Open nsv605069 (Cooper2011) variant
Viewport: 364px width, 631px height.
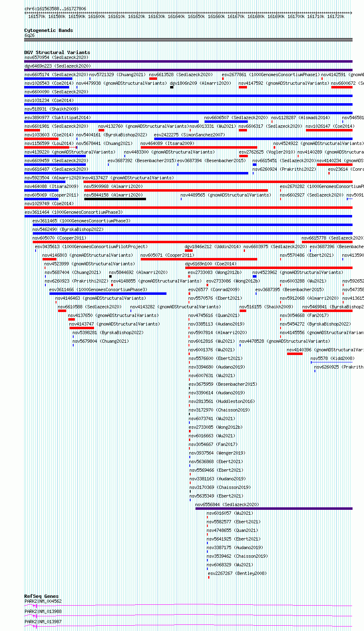(51, 195)
